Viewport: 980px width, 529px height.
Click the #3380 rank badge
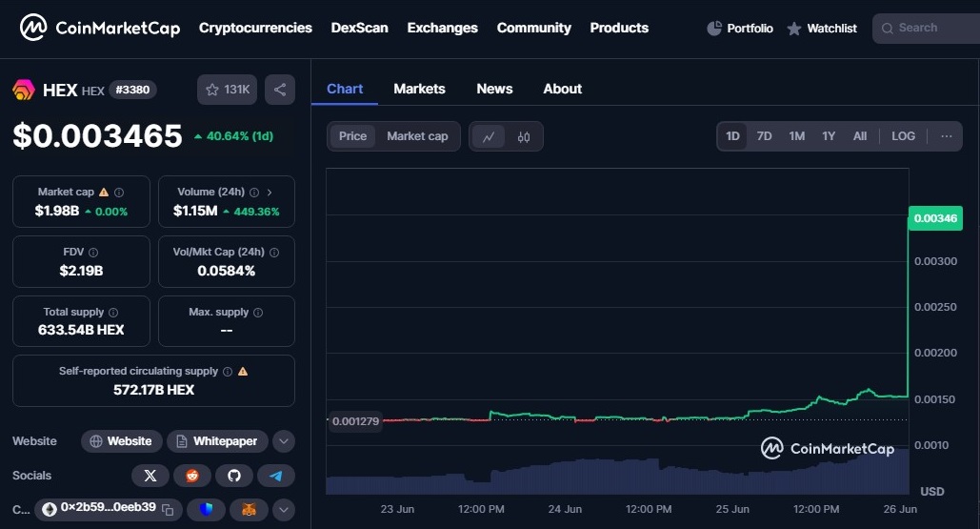132,90
